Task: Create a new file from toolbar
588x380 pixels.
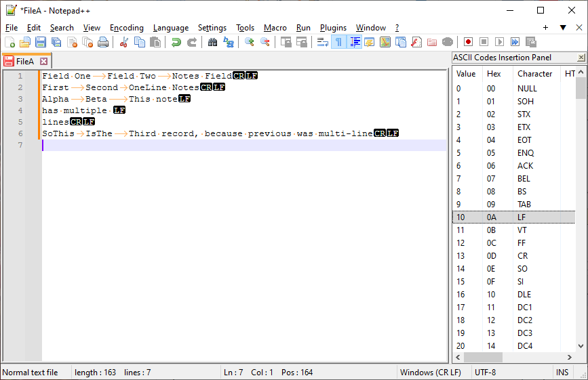Action: coord(9,42)
